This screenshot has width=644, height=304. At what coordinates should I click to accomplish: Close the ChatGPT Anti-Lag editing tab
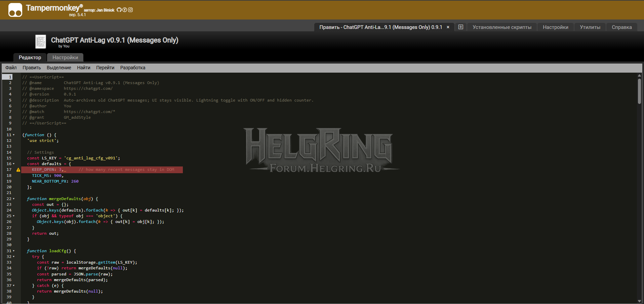click(448, 27)
